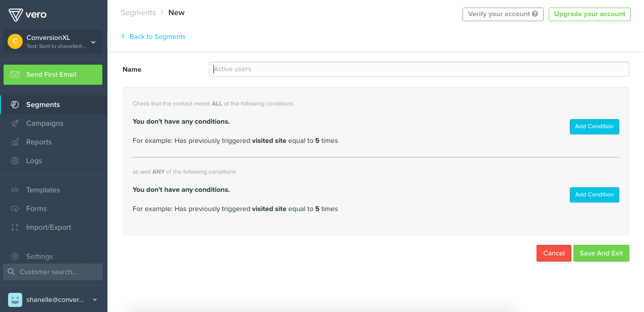Click the Segments pie chart icon
Viewport: 644px width, 312px height.
pos(15,105)
